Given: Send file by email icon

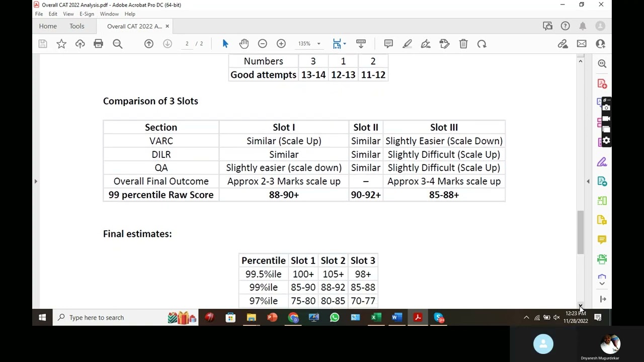Looking at the screenshot, I should 582,44.
